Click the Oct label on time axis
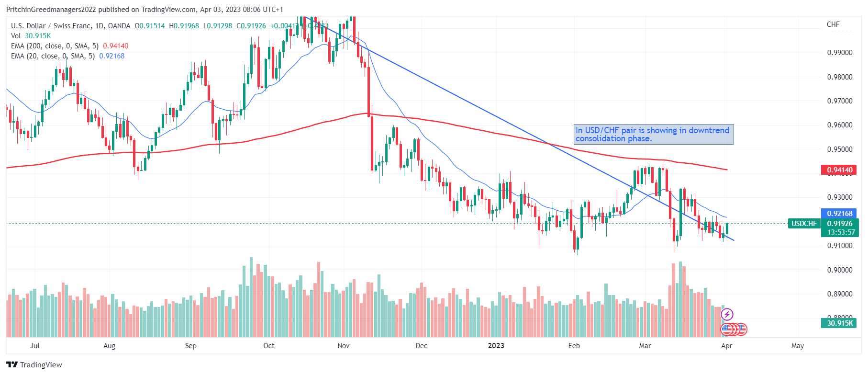Image resolution: width=868 pixels, height=375 pixels. [x=269, y=346]
